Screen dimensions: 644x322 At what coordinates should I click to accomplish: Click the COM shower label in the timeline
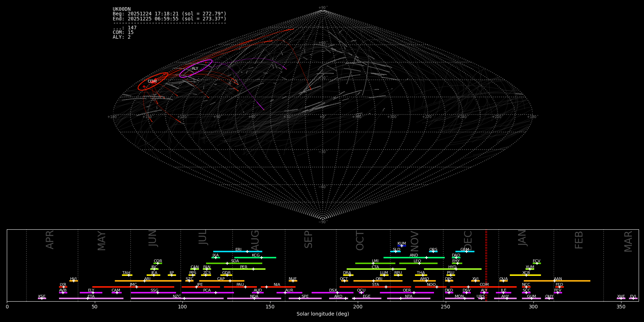click(x=484, y=285)
